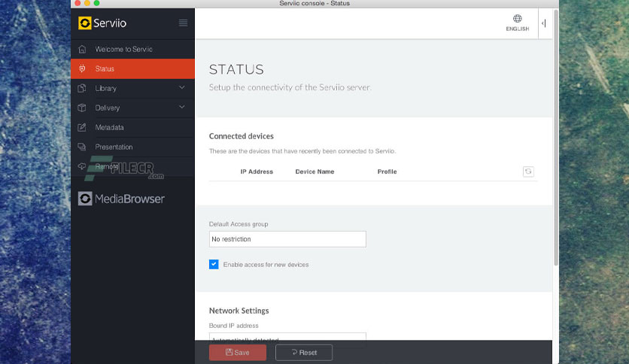Click the Presentation screens icon
629x364 pixels.
[82, 147]
